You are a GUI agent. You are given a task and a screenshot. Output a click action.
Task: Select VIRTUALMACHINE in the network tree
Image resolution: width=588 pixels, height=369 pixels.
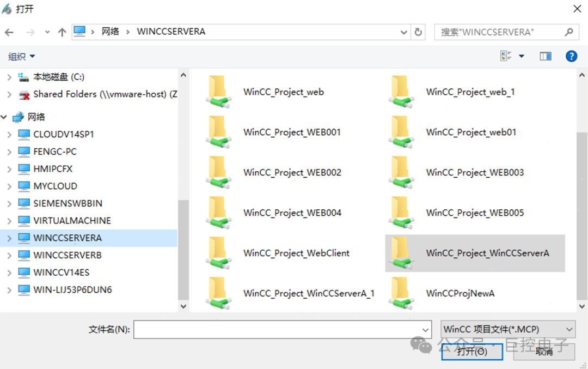72,221
